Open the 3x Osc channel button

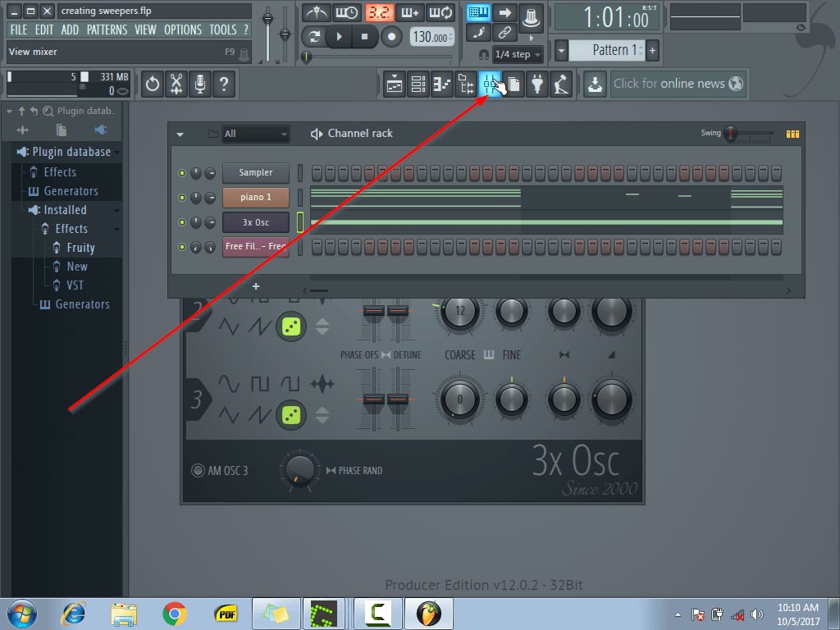click(256, 222)
